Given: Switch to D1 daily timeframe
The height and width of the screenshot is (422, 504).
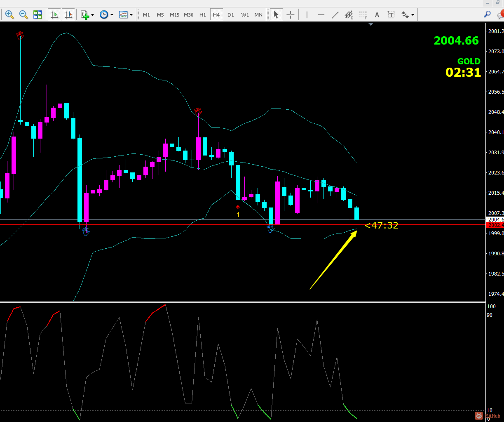Looking at the screenshot, I should (231, 15).
